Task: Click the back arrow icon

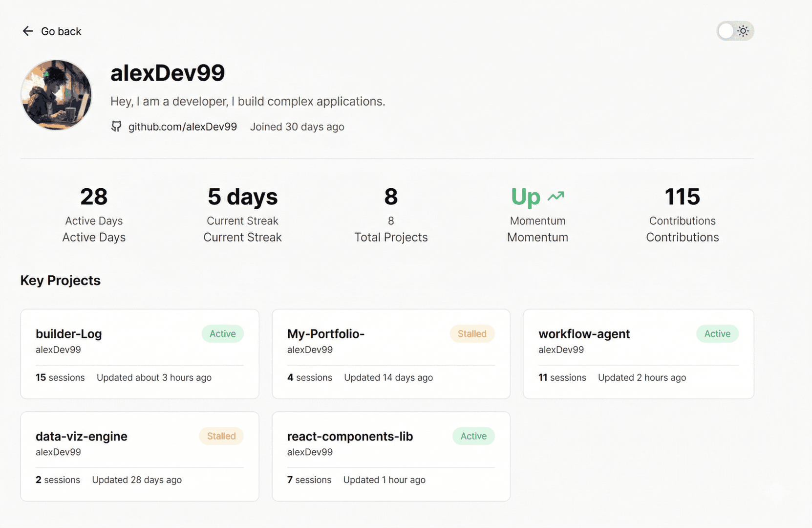Action: pyautogui.click(x=28, y=31)
